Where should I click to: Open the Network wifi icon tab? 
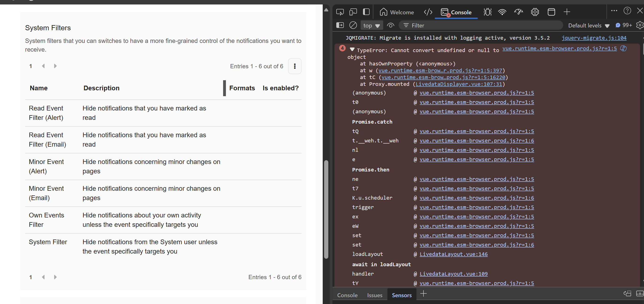[x=502, y=12]
